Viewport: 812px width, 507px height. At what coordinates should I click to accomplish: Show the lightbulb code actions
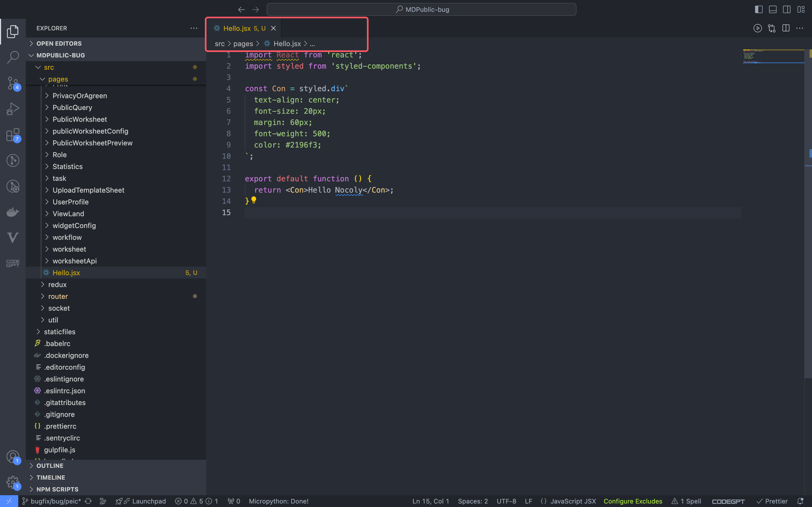point(254,200)
